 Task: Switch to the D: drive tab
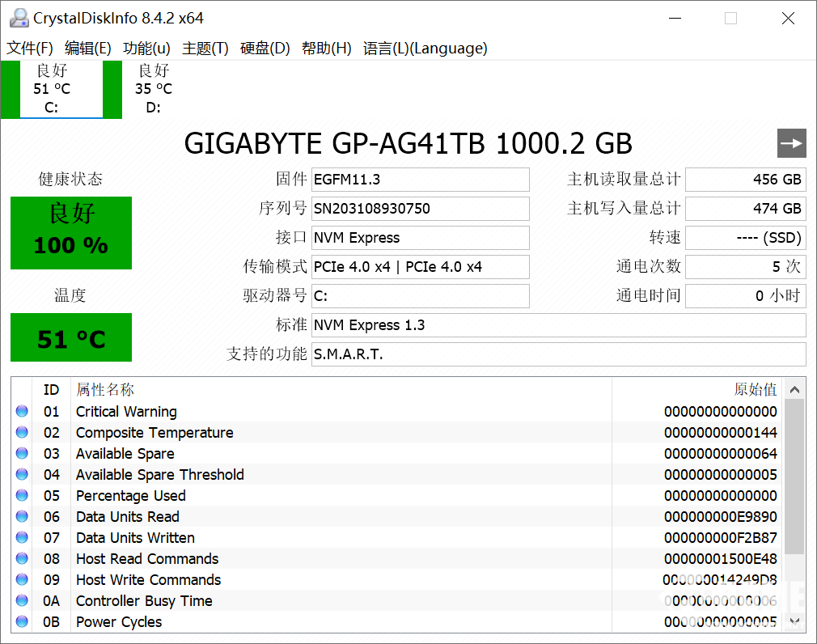[153, 89]
